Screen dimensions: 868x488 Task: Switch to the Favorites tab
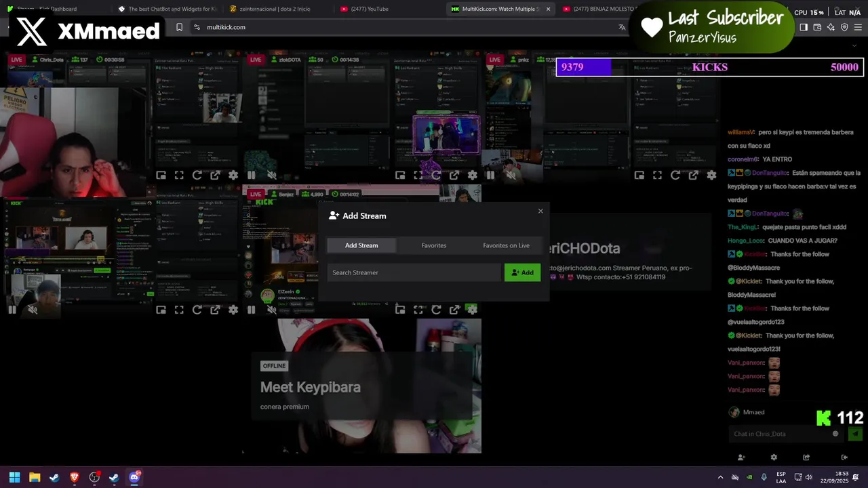pyautogui.click(x=434, y=245)
